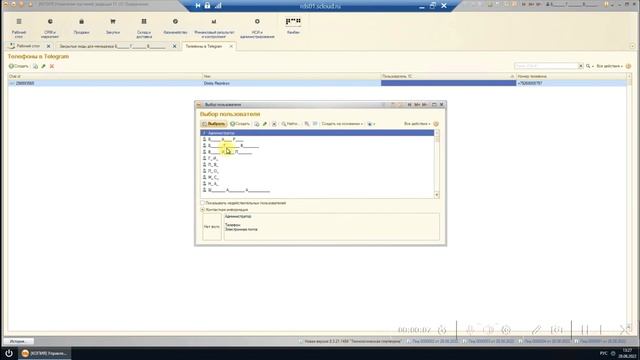Cancel the search in the user dialog toolbar
The height and width of the screenshot is (360, 640).
(x=307, y=124)
